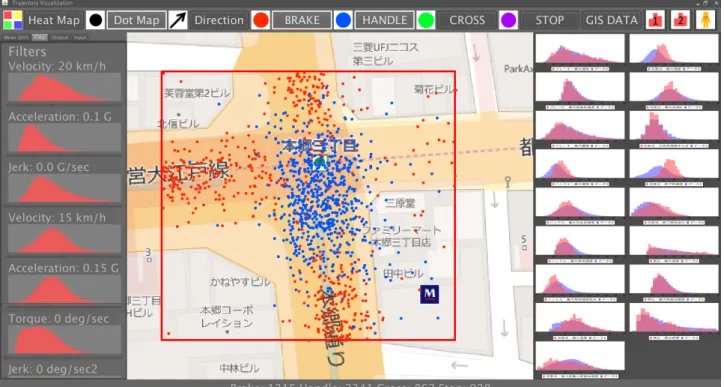Show CROSS events on the map
The width and height of the screenshot is (724, 387).
tap(467, 20)
